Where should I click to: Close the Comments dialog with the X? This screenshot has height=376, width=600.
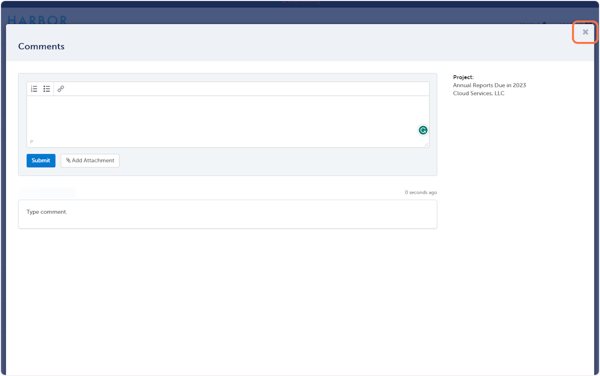[585, 32]
